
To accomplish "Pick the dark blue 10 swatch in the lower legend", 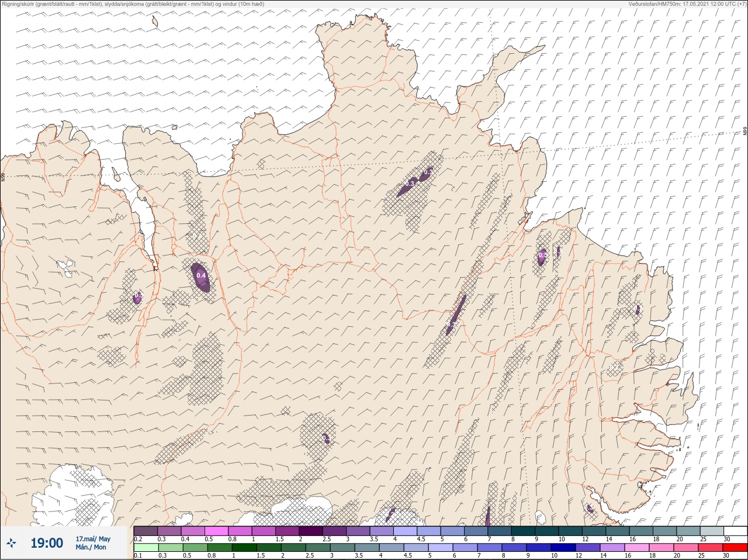I will [x=563, y=548].
